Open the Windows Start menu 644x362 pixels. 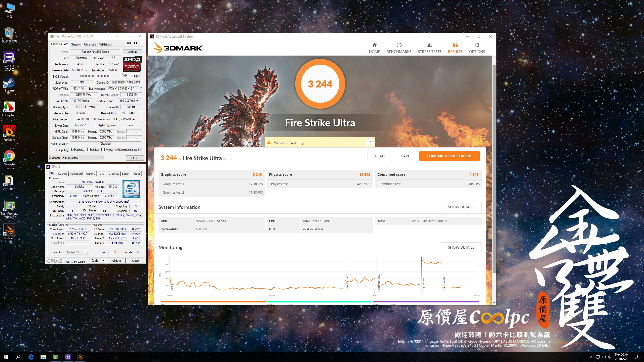click(x=6, y=357)
